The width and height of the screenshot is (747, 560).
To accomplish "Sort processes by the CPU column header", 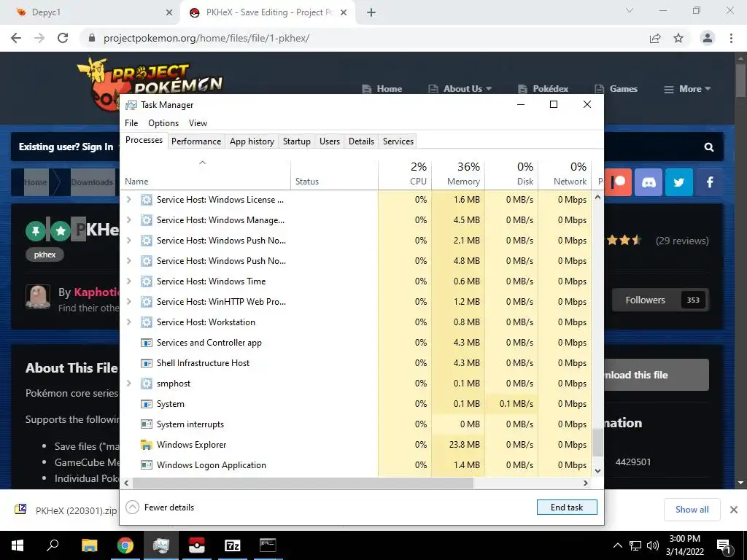I will coord(406,174).
